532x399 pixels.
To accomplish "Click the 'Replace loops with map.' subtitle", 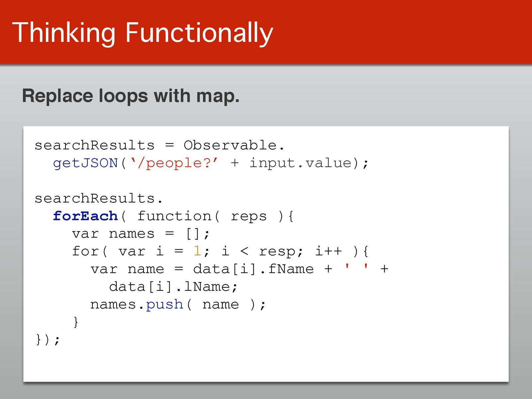I will (131, 96).
